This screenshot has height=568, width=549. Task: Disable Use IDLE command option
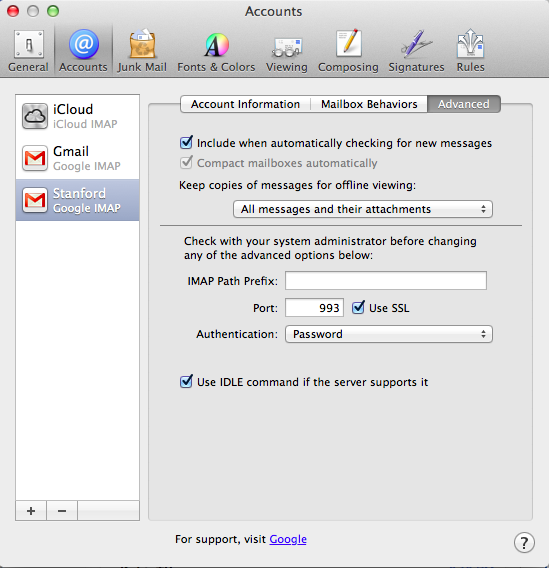[x=186, y=381]
